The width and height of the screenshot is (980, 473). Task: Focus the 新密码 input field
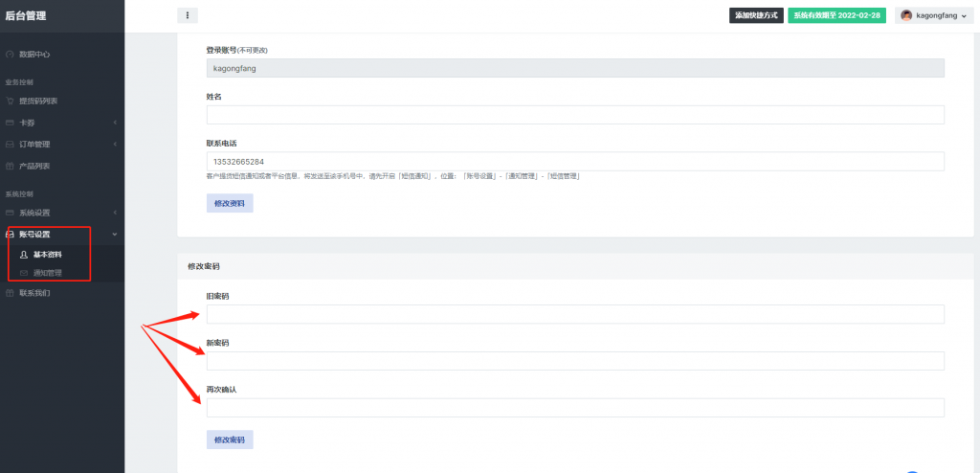click(575, 361)
